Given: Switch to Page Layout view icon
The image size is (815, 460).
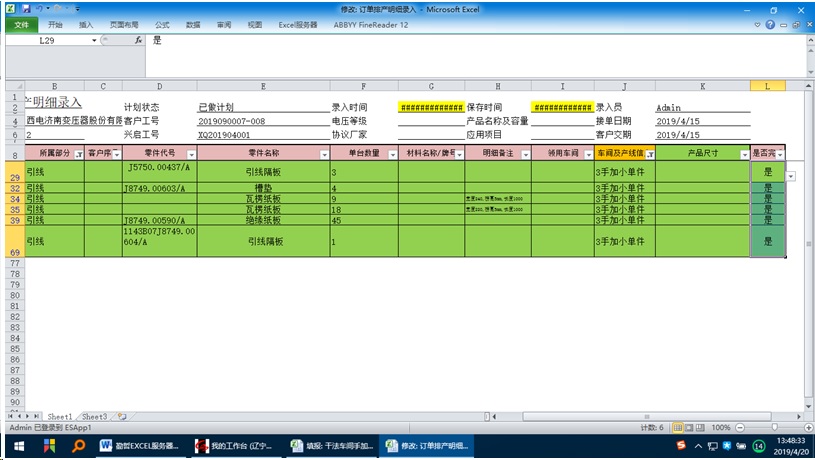Looking at the screenshot, I should (x=689, y=427).
